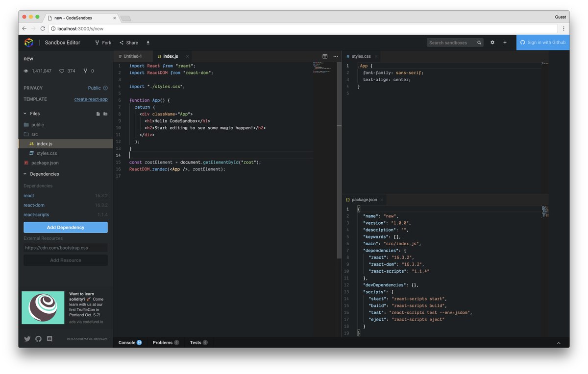Click the react-scripts dependency
The image size is (588, 374).
(36, 214)
